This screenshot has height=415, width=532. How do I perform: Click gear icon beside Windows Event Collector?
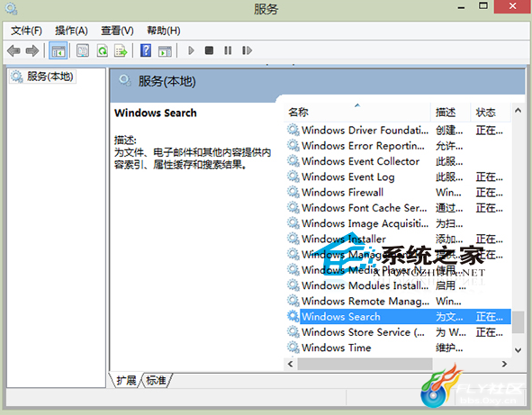[293, 161]
